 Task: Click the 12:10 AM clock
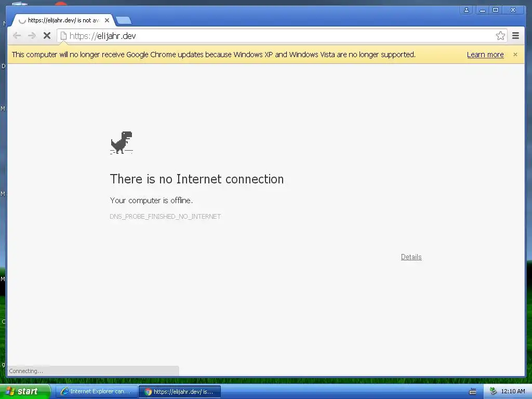click(x=513, y=391)
